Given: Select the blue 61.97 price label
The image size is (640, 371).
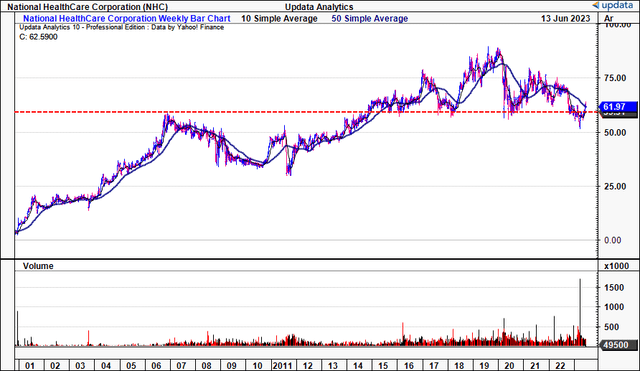Looking at the screenshot, I should [617, 107].
